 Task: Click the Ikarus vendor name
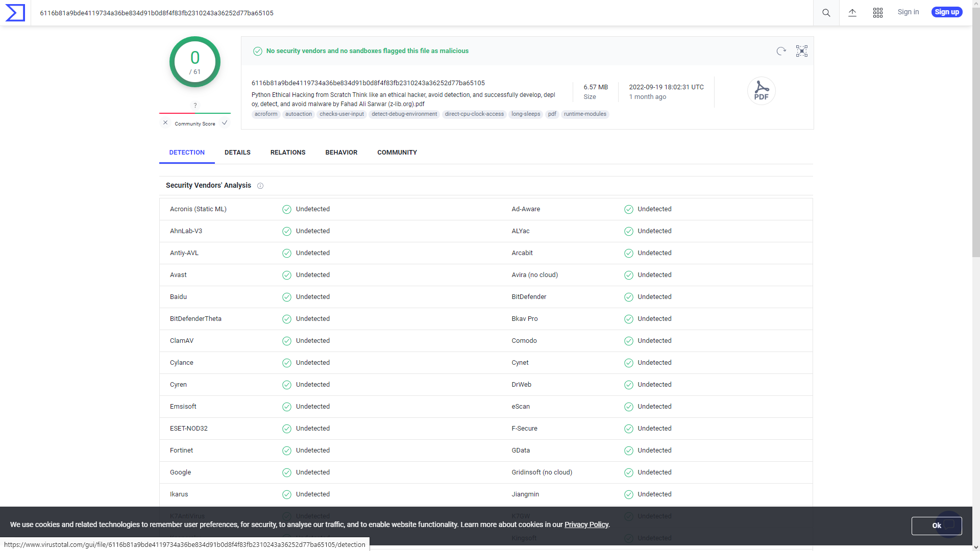tap(179, 494)
